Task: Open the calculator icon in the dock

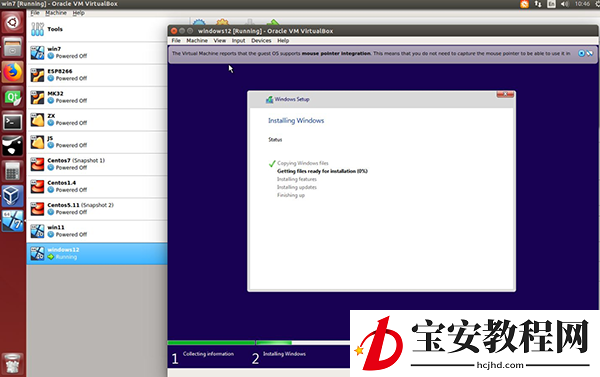Action: (13, 171)
